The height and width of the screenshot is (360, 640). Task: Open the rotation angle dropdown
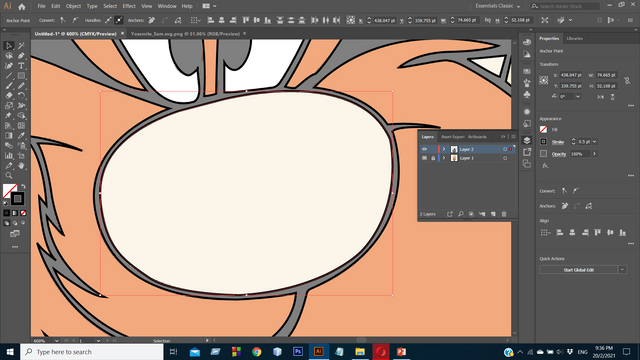(x=578, y=97)
